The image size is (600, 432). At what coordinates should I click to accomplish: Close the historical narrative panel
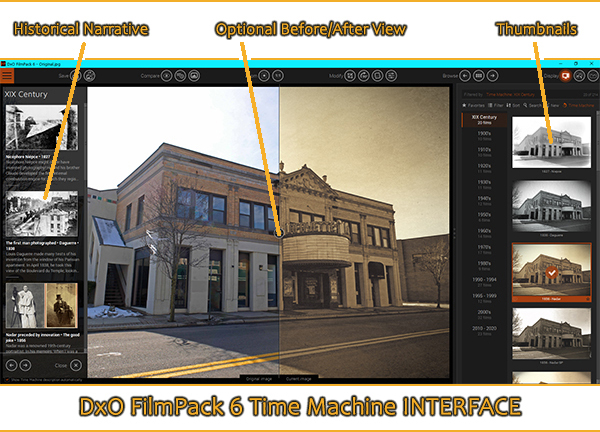[x=76, y=365]
